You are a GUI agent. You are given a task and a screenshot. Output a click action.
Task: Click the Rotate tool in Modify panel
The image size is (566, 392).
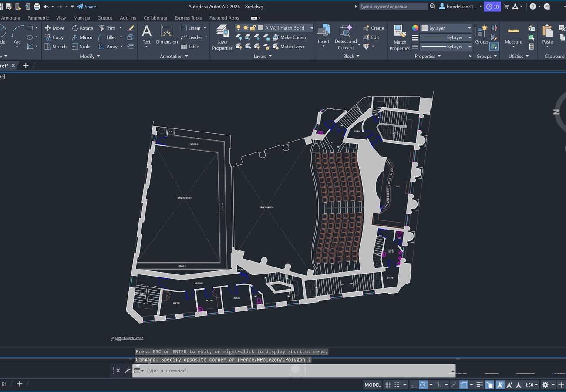82,28
